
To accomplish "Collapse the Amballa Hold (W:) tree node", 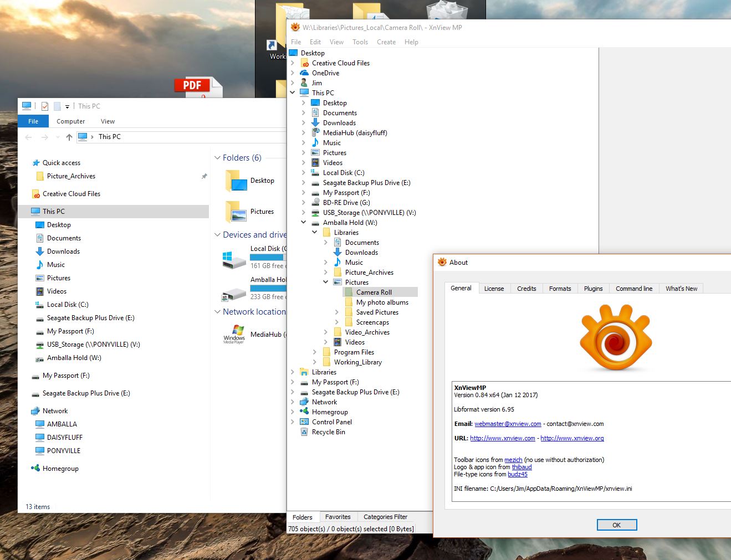I will pos(303,223).
